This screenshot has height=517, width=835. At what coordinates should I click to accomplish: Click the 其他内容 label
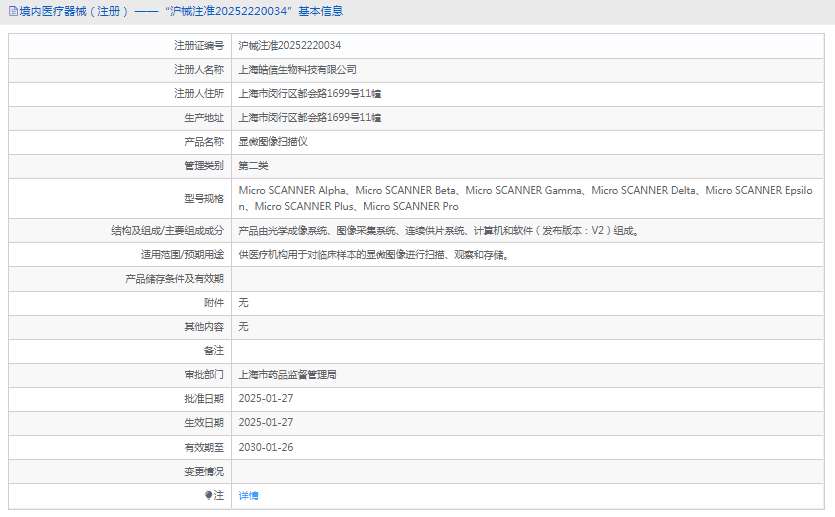[204, 327]
